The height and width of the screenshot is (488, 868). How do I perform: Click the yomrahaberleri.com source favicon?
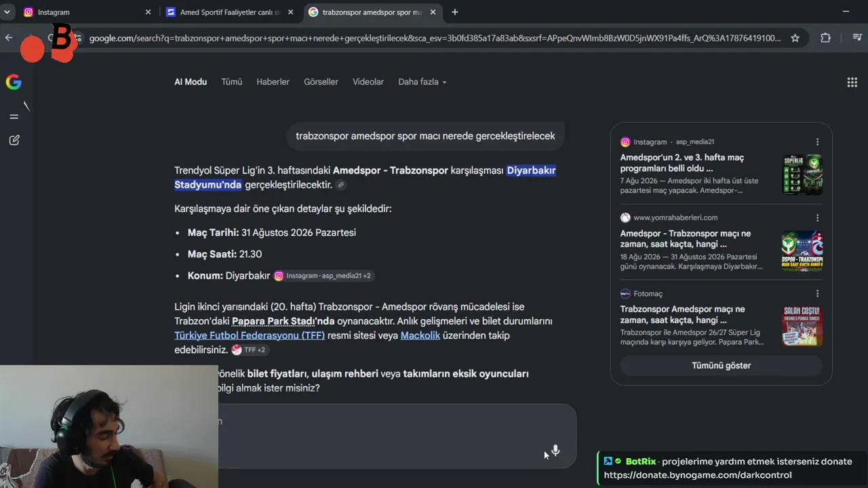click(x=625, y=218)
